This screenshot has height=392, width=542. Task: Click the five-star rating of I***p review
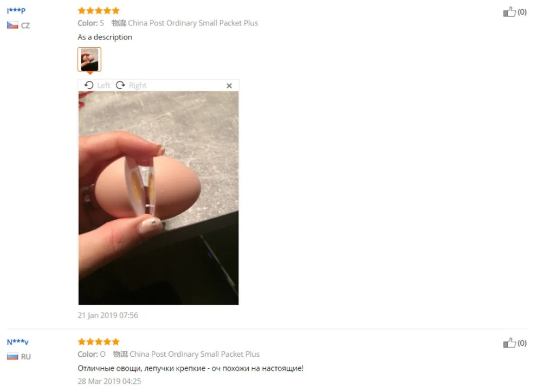99,11
